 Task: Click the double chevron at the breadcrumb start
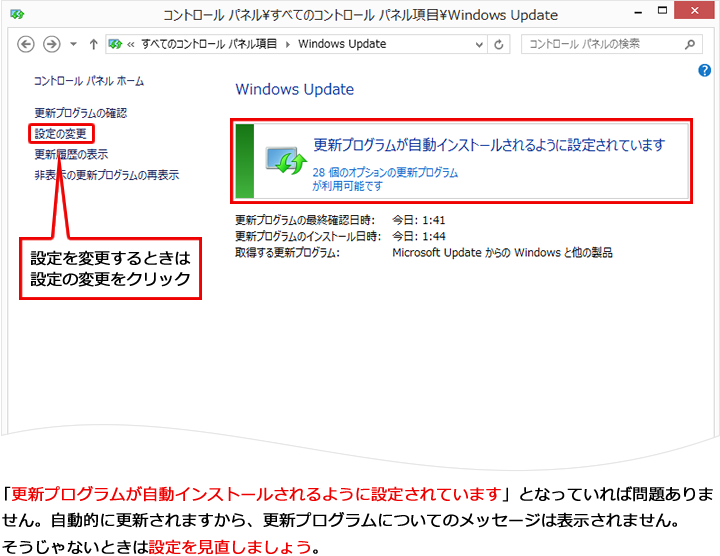131,45
